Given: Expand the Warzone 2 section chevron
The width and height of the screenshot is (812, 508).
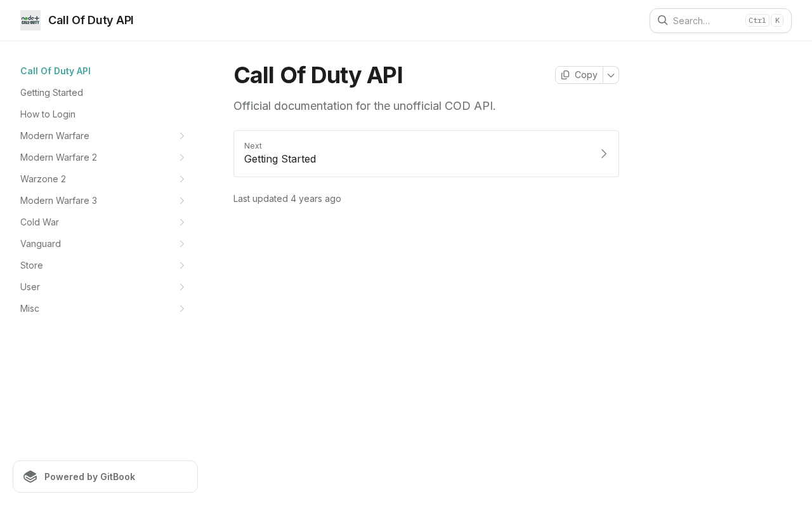Looking at the screenshot, I should pos(181,179).
